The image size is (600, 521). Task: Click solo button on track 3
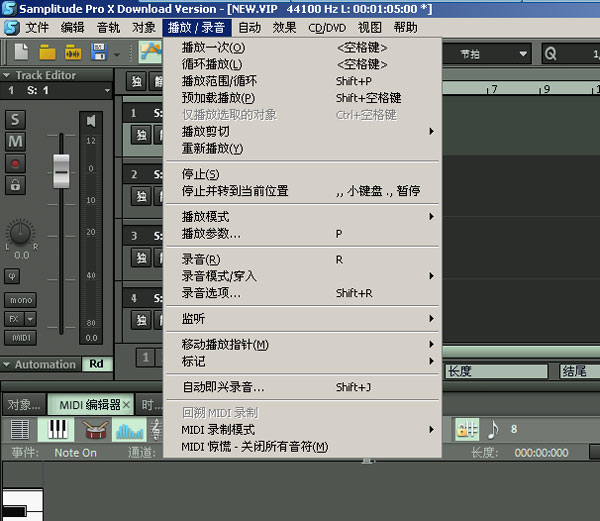[x=141, y=258]
